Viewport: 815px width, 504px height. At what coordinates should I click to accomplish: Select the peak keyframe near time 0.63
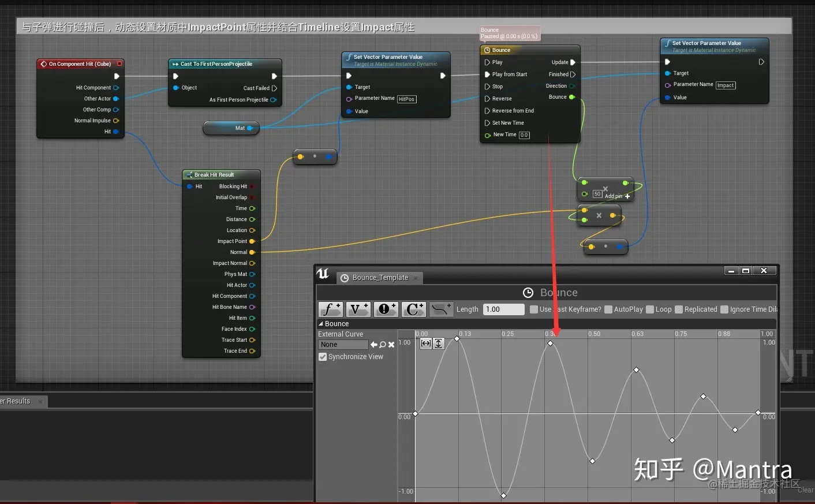click(x=637, y=369)
